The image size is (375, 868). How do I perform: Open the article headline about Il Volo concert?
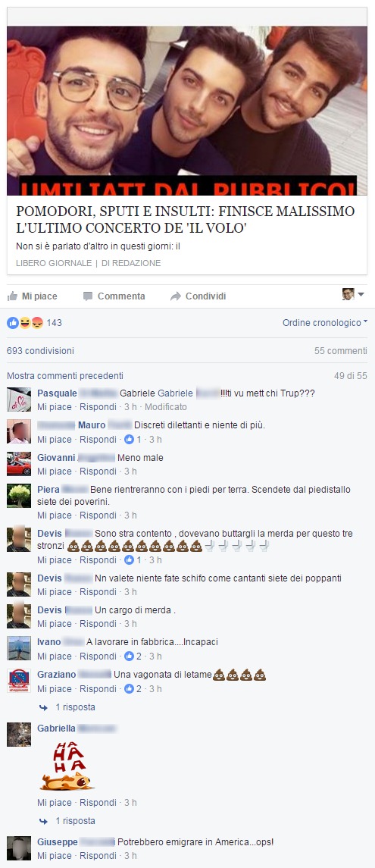point(186,219)
